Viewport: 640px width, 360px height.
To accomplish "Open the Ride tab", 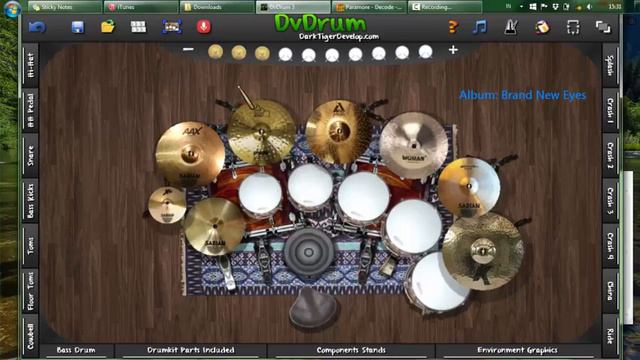I will [x=611, y=336].
